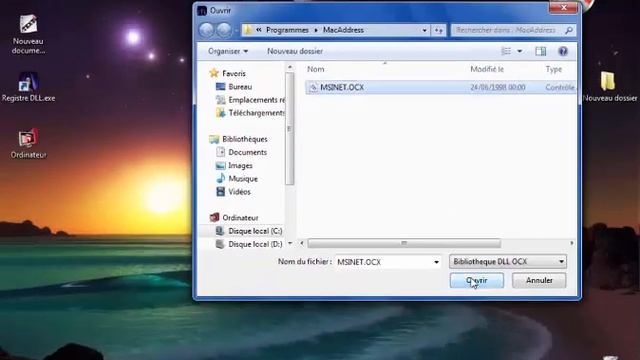Expand the arrow between Programmes and MacAddress
Screen dimensions: 640x360
[x=316, y=30]
